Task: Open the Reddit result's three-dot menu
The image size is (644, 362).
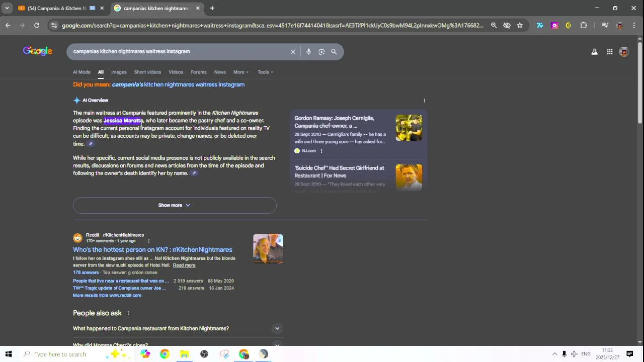Action: [148, 241]
